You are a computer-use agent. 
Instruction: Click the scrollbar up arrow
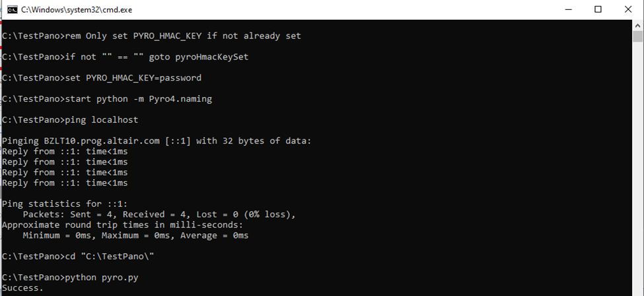coord(637,25)
